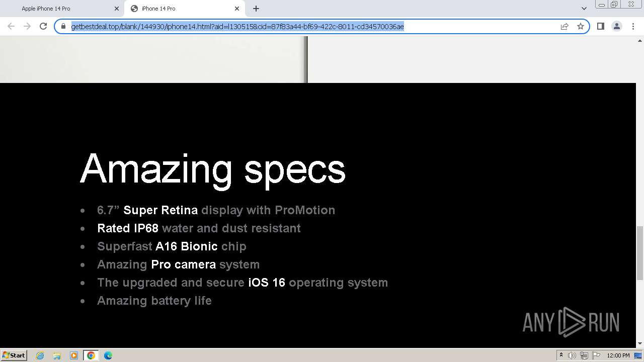Open the Chrome profile menu
Screen dimensions: 644x362
pyautogui.click(x=617, y=26)
